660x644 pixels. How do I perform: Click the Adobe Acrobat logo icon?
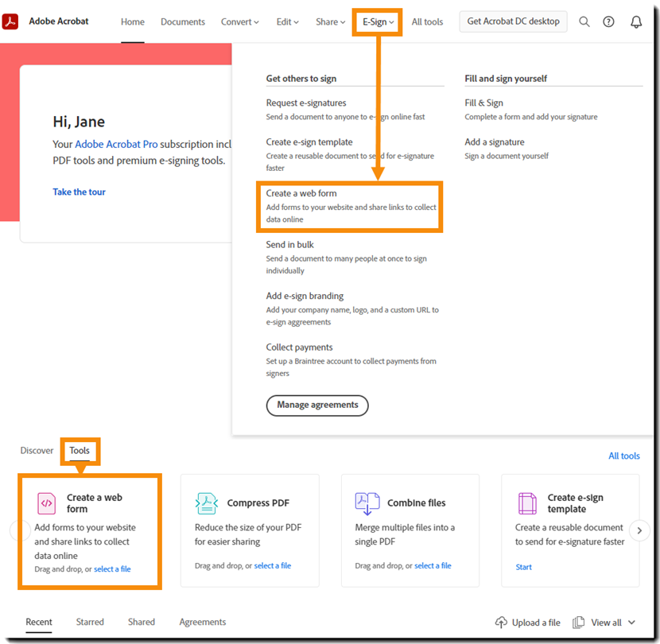pos(10,21)
